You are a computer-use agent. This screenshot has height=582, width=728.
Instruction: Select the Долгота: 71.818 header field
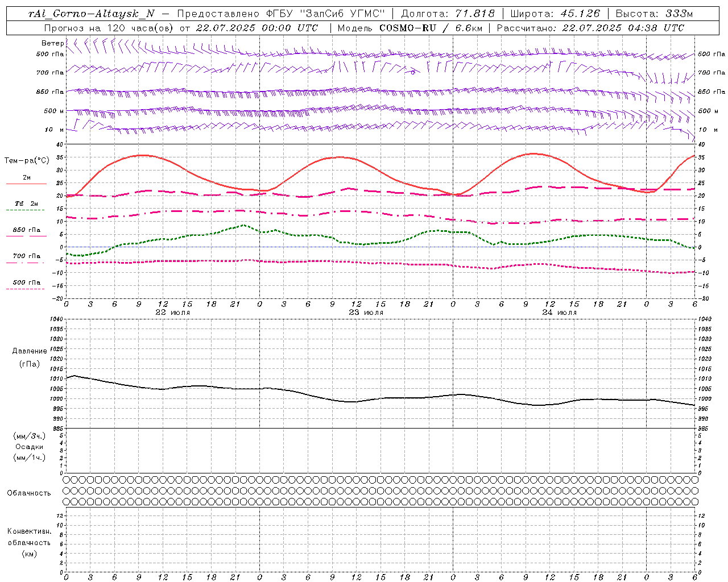tap(448, 14)
